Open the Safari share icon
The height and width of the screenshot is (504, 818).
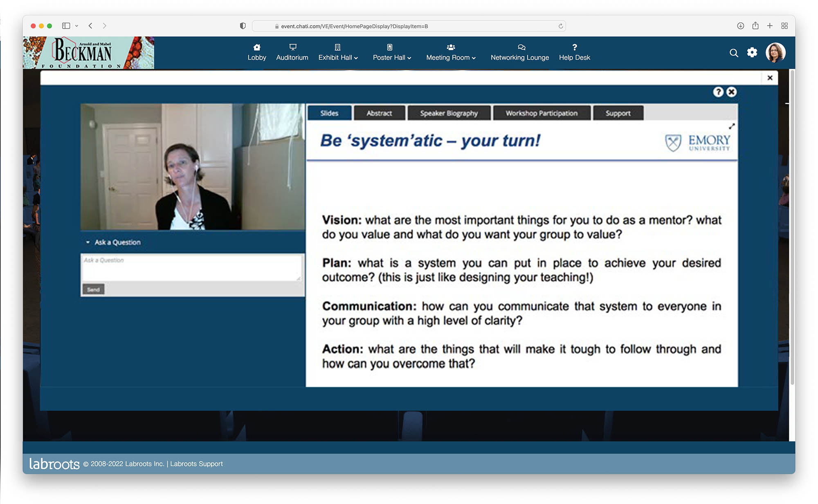point(755,26)
